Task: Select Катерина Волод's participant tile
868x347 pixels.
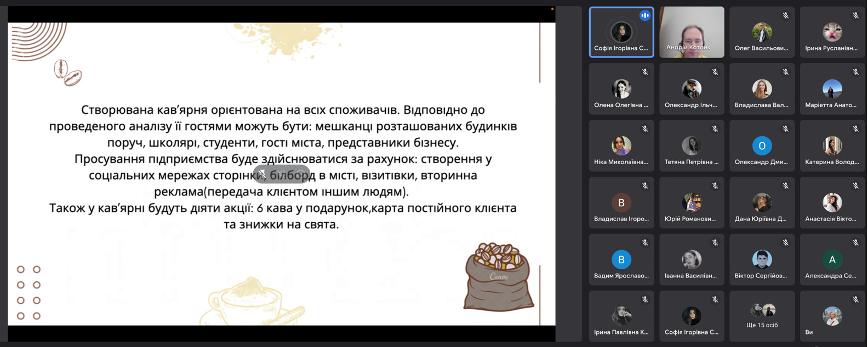Action: 832,146
